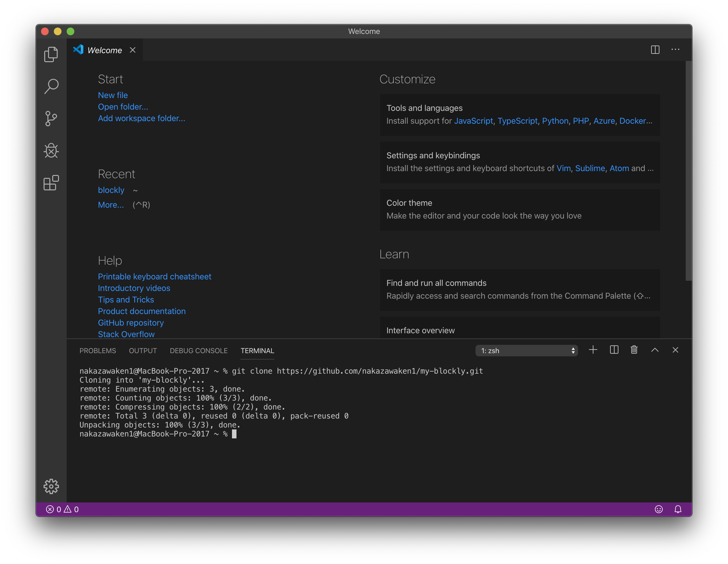Screen dimensions: 728x564
Task: Click the 'New file' link
Action: click(x=113, y=95)
